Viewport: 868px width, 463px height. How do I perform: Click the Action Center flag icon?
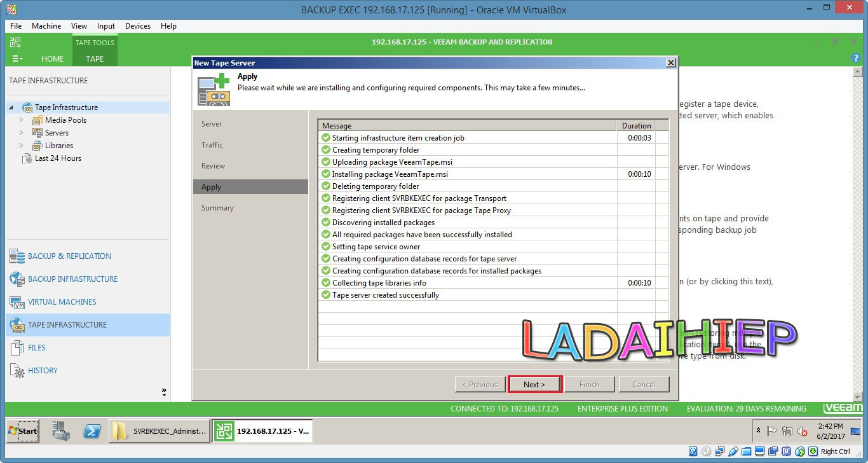click(x=772, y=431)
